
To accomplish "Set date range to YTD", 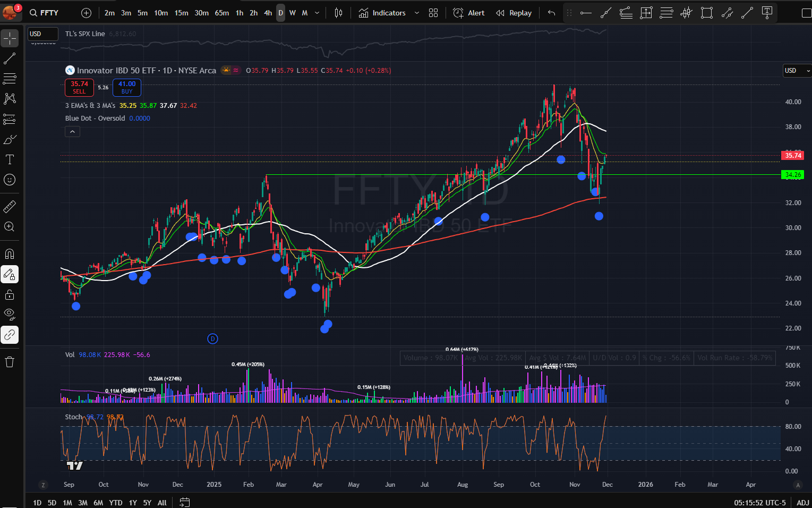I will click(116, 503).
